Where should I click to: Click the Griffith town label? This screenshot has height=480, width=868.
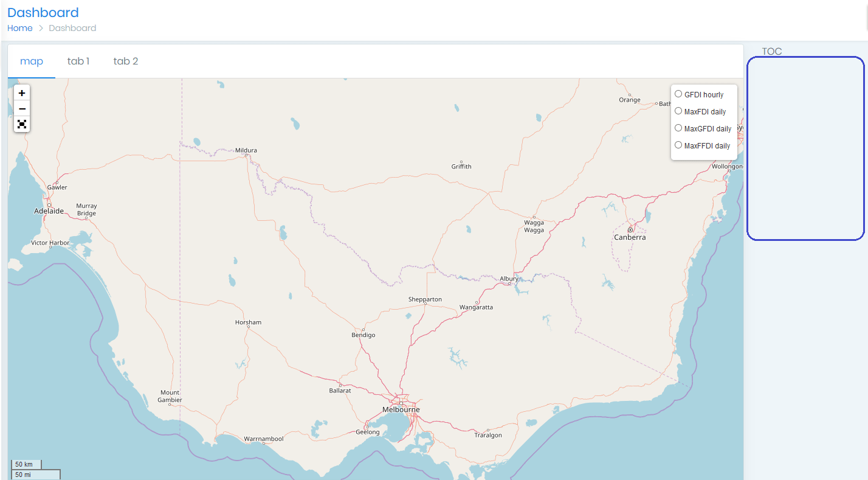click(461, 167)
